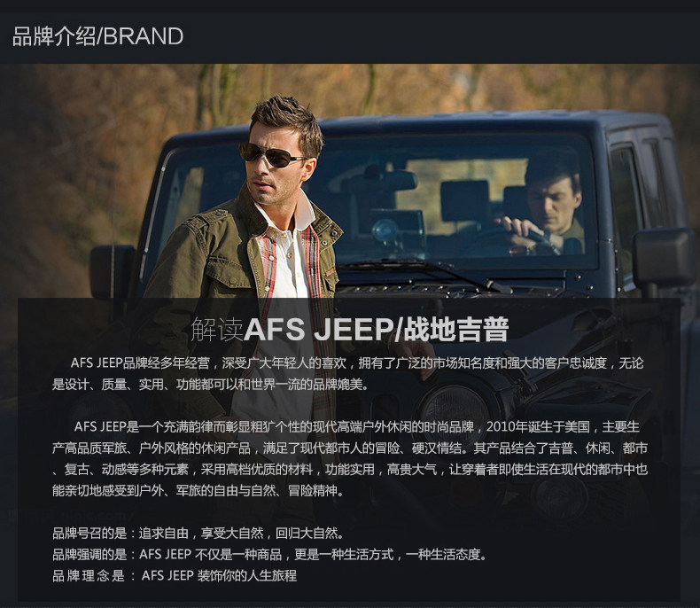Click the headrest of the passenger seat

[464, 200]
